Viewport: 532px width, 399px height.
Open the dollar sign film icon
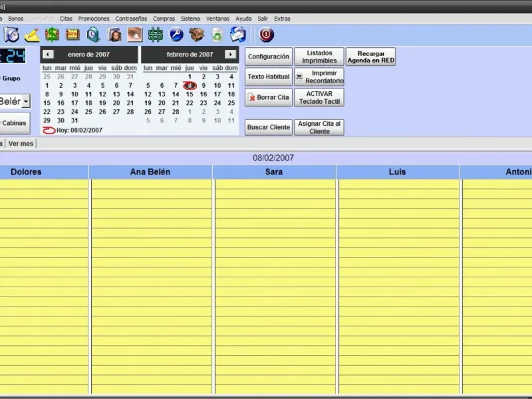pos(53,35)
